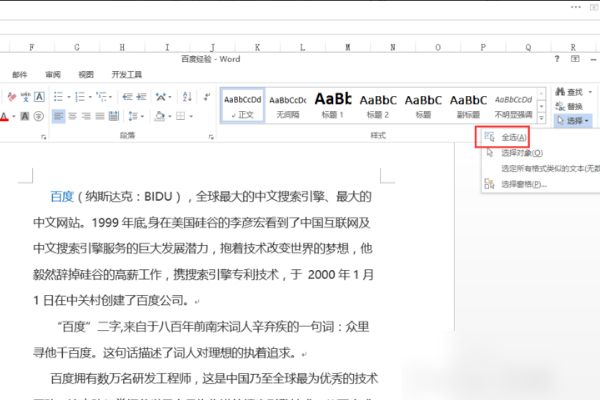Open the 审阅 ribbon tab

pos(53,75)
